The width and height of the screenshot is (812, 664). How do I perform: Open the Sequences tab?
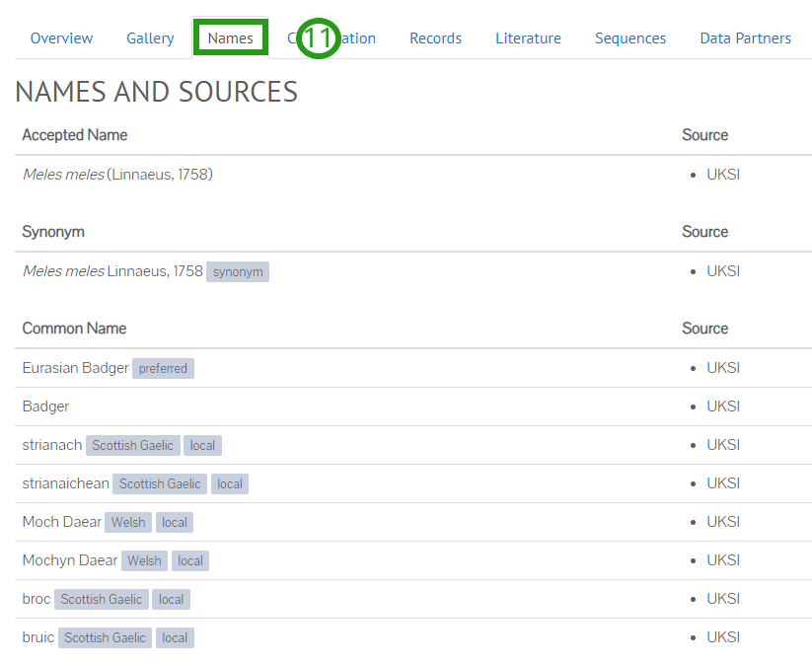coord(630,37)
